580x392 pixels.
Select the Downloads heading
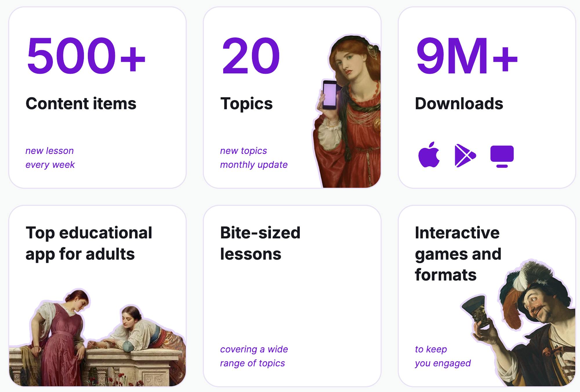click(x=459, y=103)
